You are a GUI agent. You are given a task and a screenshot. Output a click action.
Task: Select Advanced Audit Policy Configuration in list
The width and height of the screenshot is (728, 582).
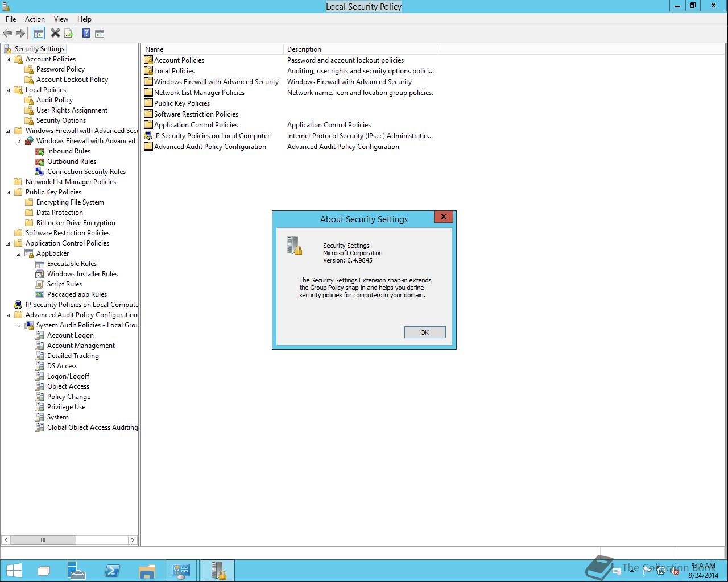[210, 147]
